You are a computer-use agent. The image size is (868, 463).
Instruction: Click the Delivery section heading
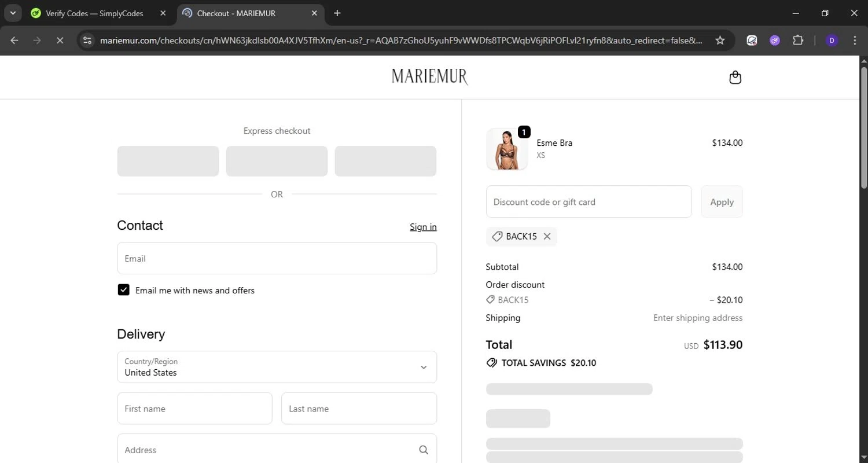click(x=141, y=334)
